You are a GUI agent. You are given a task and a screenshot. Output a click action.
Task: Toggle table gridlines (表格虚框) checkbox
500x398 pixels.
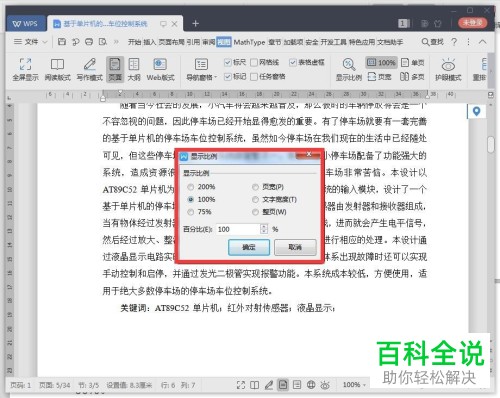(293, 62)
